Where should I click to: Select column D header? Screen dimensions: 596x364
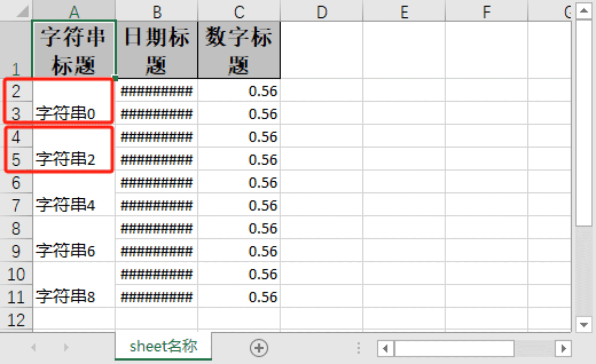click(321, 12)
